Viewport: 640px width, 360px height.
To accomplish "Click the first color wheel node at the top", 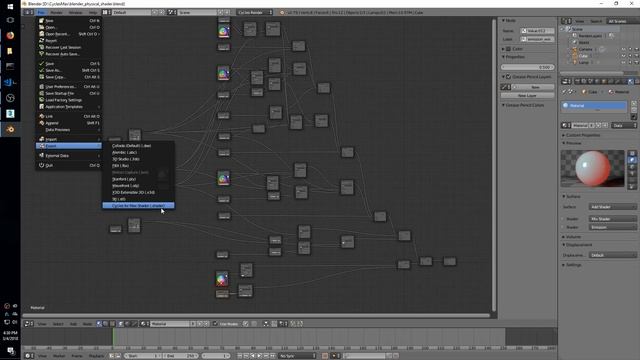I will (x=223, y=31).
